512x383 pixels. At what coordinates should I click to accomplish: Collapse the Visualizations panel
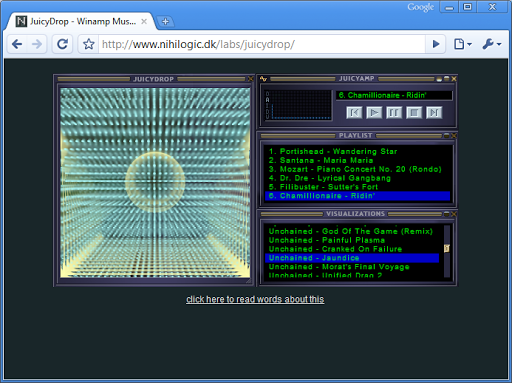click(x=447, y=214)
